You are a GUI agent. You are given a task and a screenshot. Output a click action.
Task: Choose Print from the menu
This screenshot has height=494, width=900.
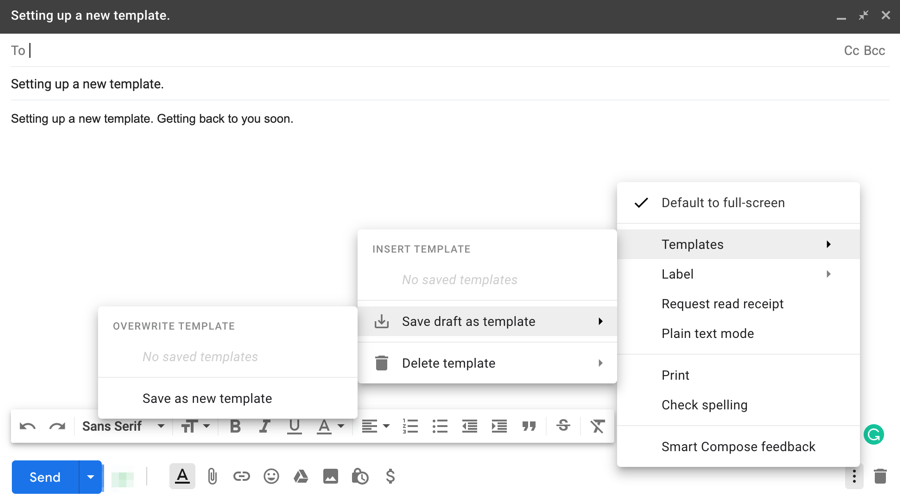pos(738,375)
